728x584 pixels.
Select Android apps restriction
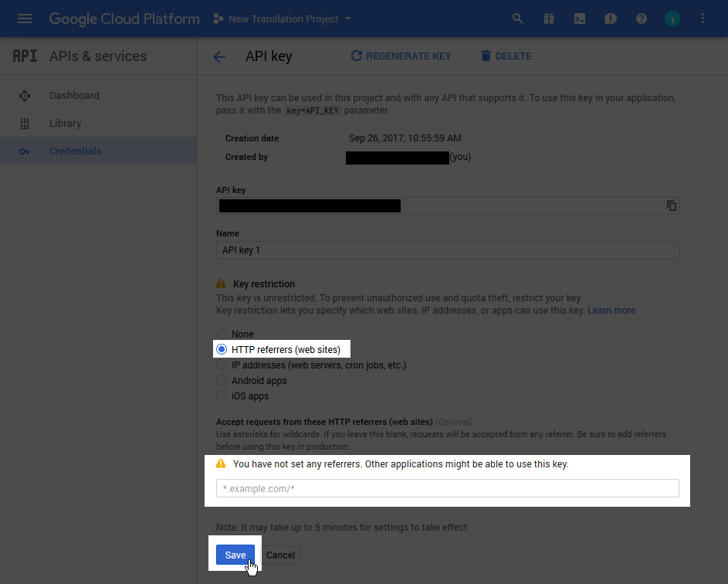coord(222,380)
